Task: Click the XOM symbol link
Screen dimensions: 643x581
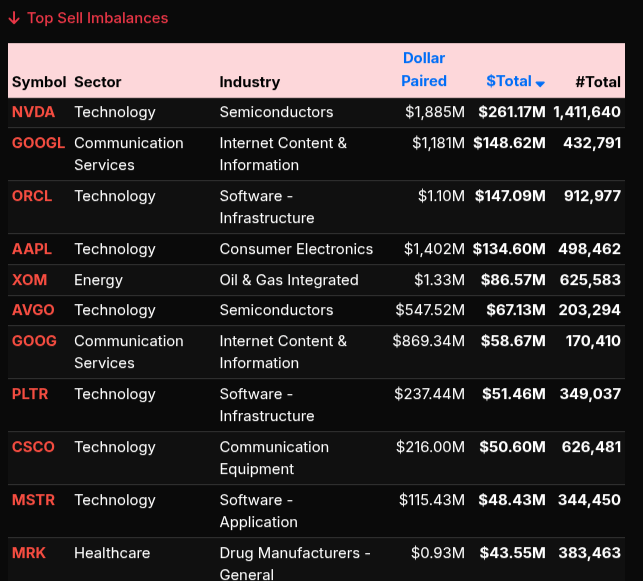Action: coord(29,280)
